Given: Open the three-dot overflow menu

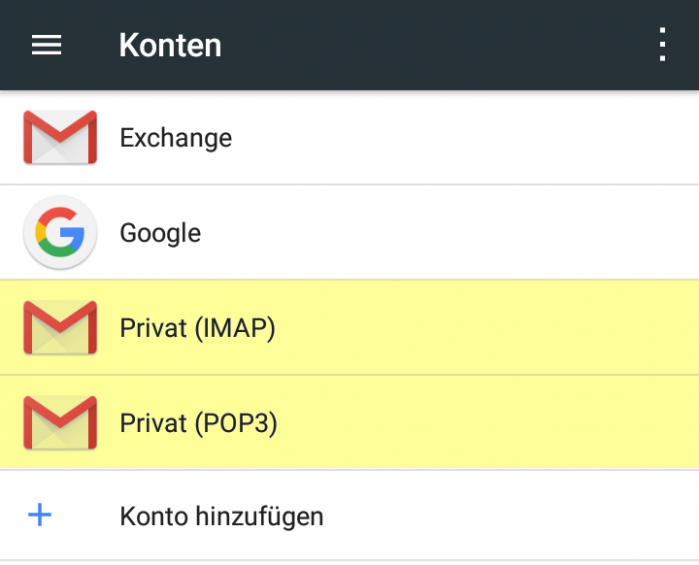Looking at the screenshot, I should 661,45.
